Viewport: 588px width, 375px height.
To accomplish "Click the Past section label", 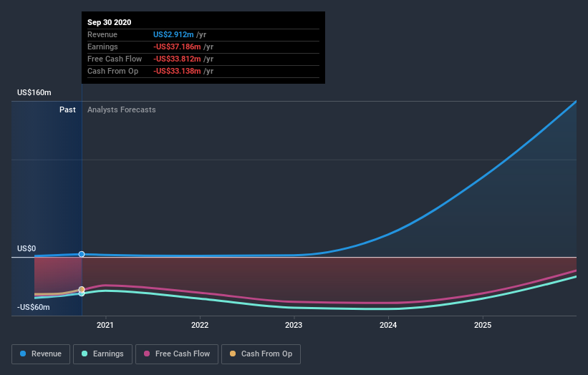I will (67, 109).
